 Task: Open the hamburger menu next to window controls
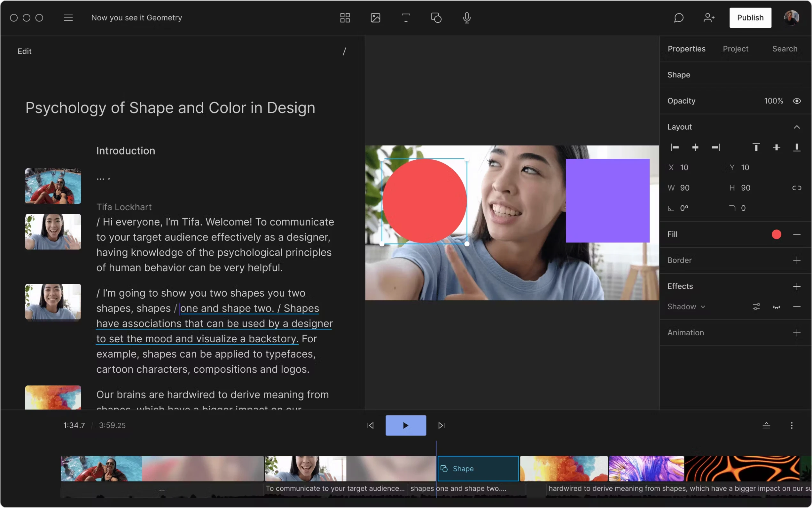pos(68,18)
